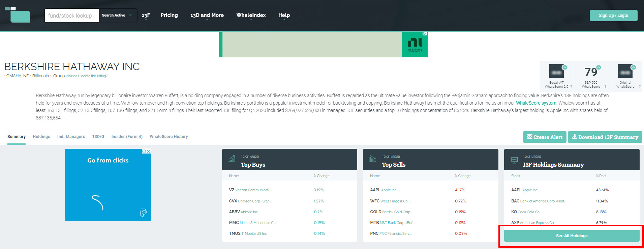This screenshot has width=644, height=249.
Task: Open VZ Verizon Communications in Top Buys
Action: click(250, 190)
